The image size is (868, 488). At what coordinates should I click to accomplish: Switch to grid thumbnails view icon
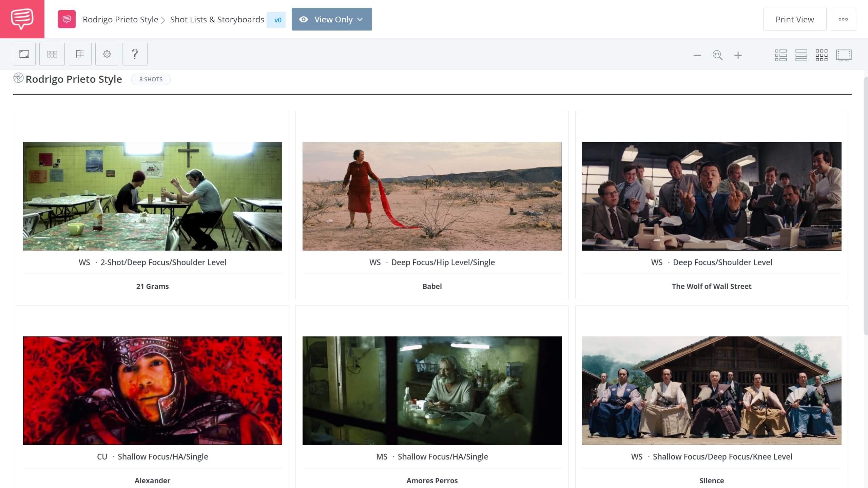coord(821,55)
